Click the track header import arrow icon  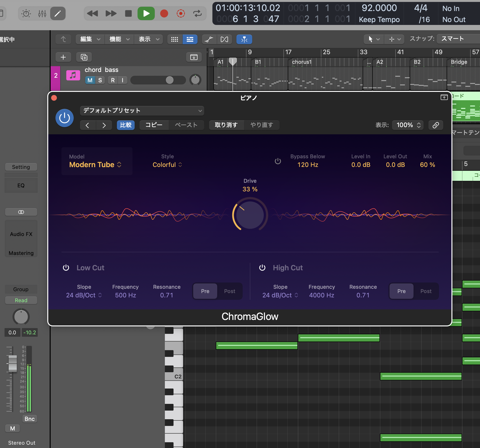pyautogui.click(x=194, y=57)
